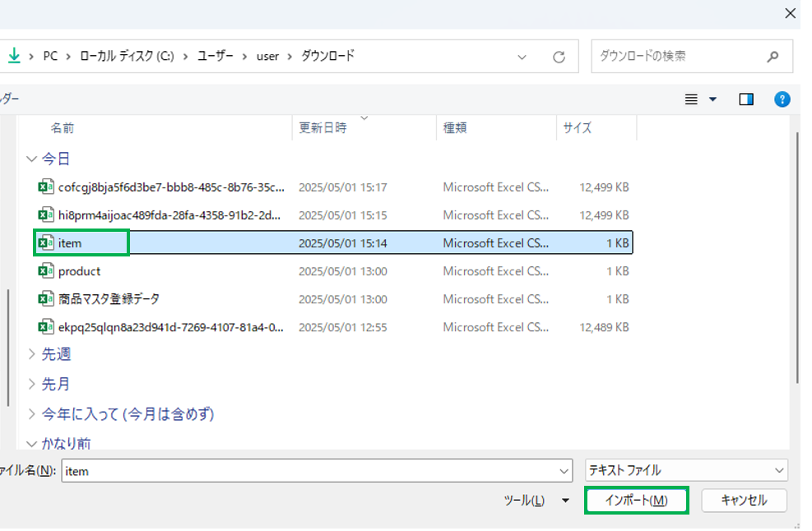The image size is (812, 531).
Task: Sort by 種類 column header
Action: point(455,128)
